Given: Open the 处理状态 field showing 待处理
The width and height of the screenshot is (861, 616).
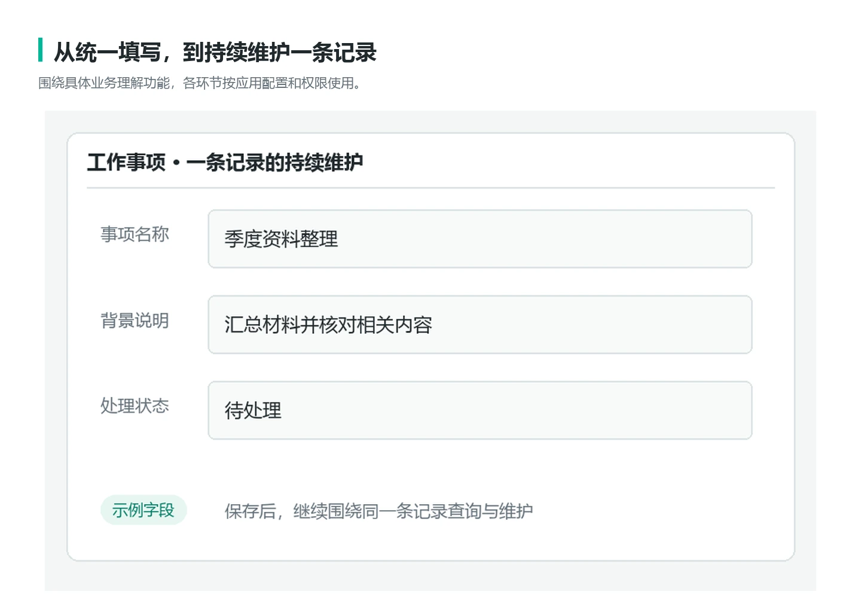Looking at the screenshot, I should [480, 410].
